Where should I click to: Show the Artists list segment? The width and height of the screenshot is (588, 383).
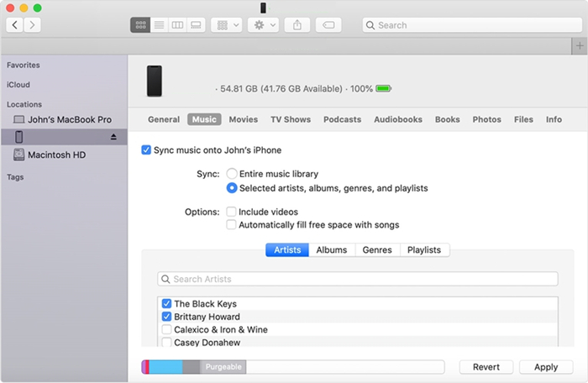tap(287, 249)
